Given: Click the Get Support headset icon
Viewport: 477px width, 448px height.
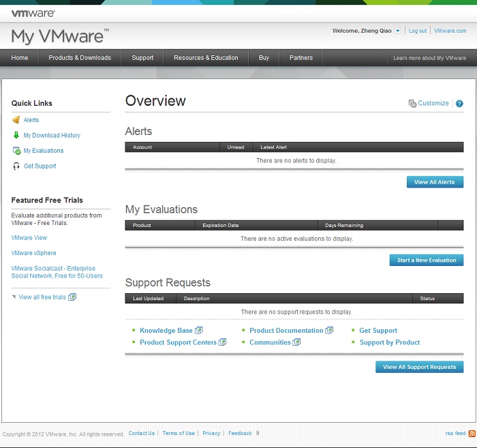Looking at the screenshot, I should (16, 166).
